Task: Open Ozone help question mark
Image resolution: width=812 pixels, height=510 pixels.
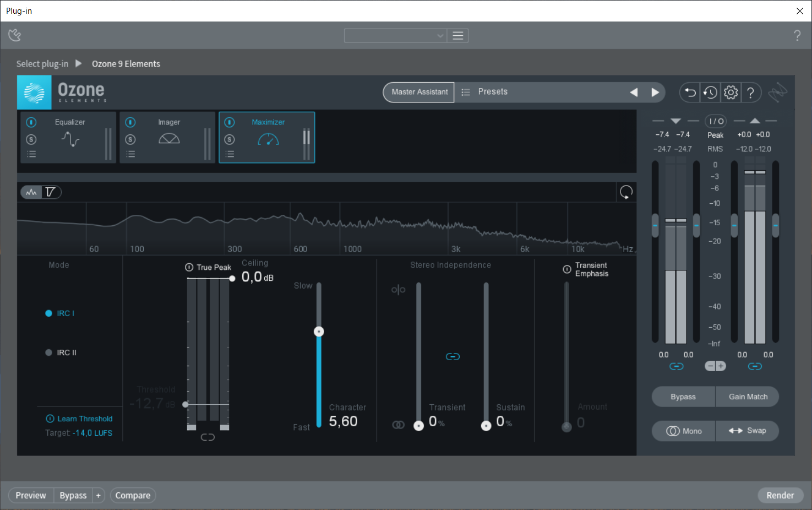Action: [x=750, y=93]
